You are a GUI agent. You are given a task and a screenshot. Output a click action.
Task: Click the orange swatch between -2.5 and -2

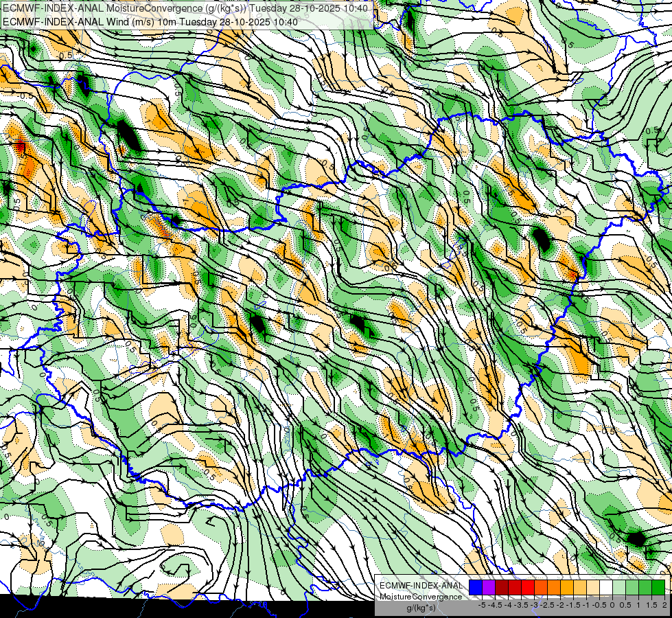[554, 588]
